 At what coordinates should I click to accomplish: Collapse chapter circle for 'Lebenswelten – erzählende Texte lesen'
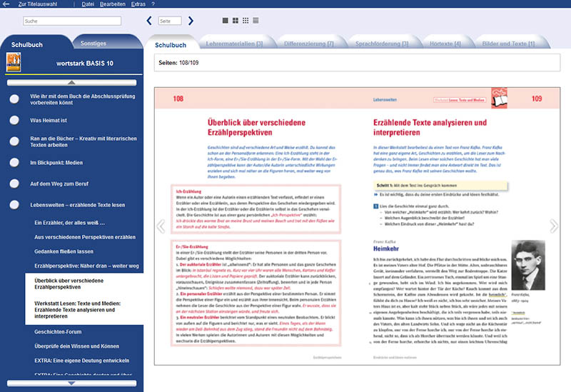[x=14, y=205]
